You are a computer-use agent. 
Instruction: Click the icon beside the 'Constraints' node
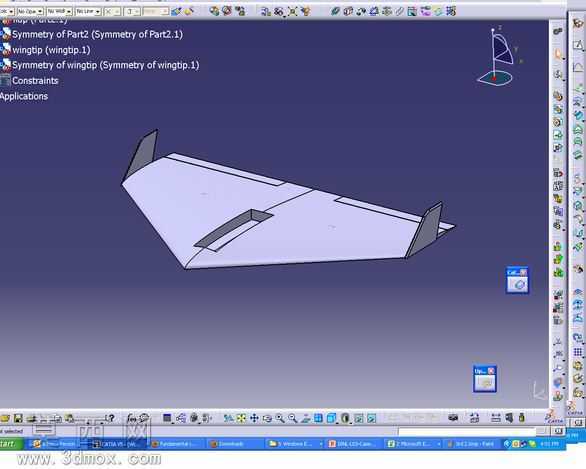click(x=6, y=81)
